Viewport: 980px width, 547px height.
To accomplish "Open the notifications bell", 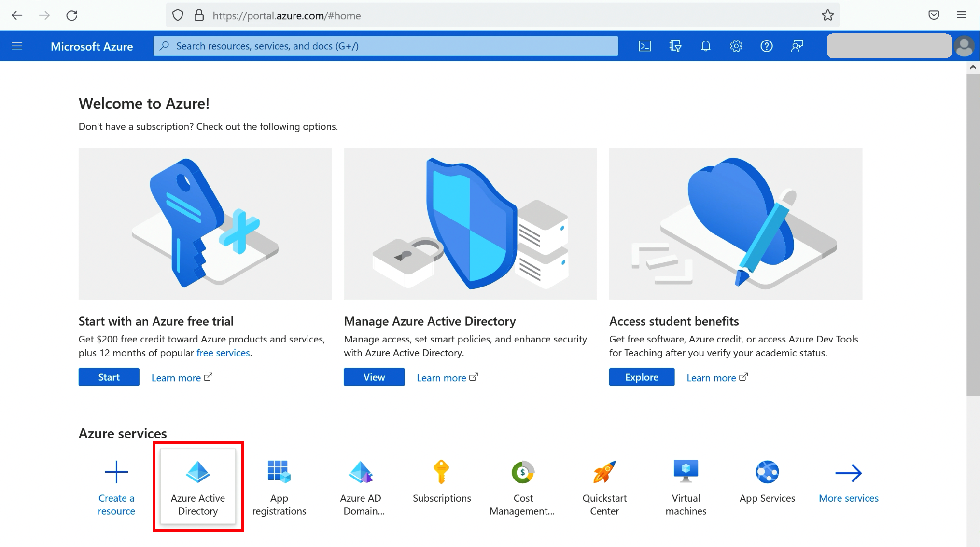I will tap(706, 46).
